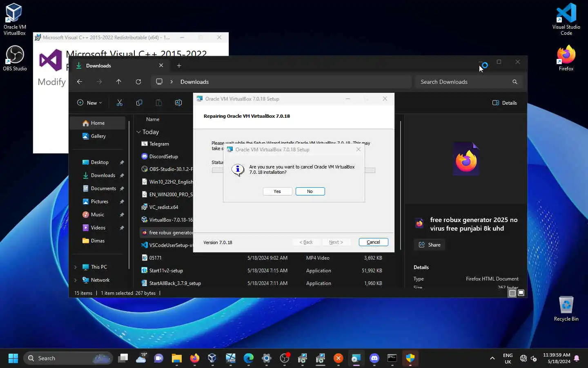Click the PC monitor icon in the address bar
Screen dimensions: 588x368
click(159, 82)
